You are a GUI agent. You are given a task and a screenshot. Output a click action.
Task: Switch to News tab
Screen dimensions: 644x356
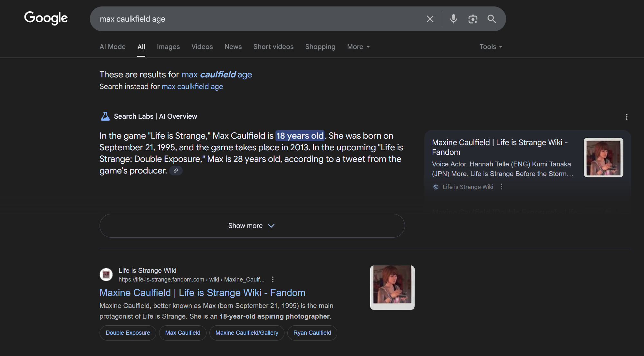[233, 47]
